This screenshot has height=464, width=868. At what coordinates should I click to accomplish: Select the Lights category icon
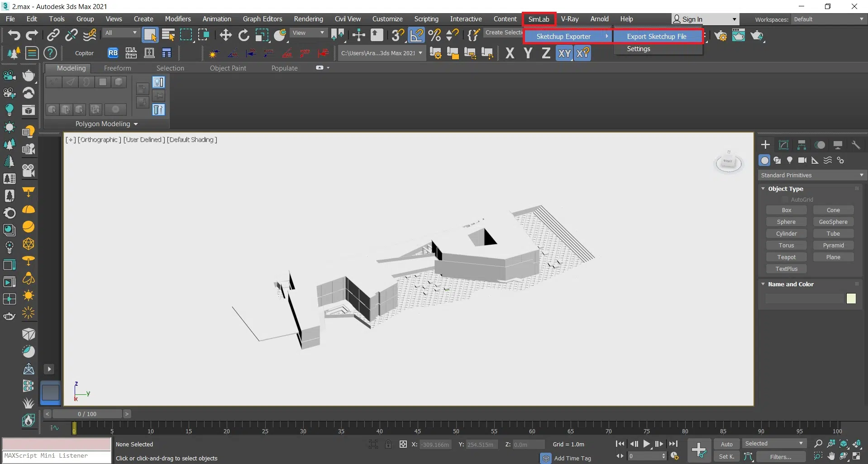click(790, 160)
